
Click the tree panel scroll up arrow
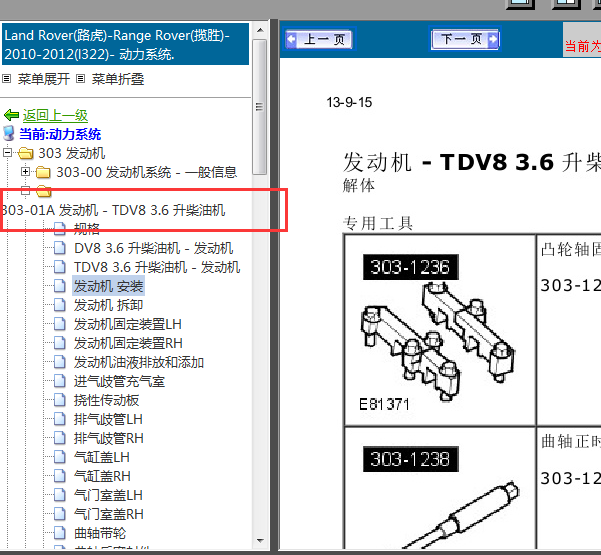pos(260,30)
